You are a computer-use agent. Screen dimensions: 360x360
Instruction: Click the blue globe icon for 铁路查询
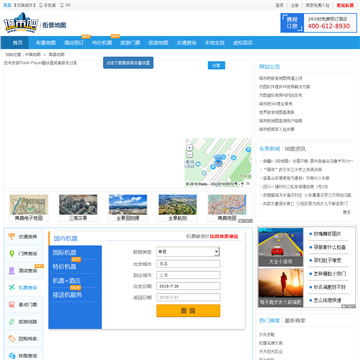point(12,356)
